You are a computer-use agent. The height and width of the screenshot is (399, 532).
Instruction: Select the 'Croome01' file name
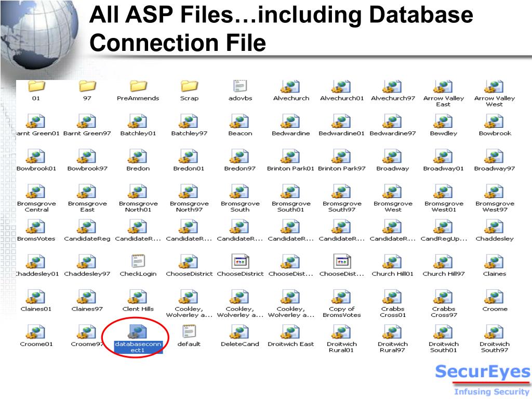36,344
